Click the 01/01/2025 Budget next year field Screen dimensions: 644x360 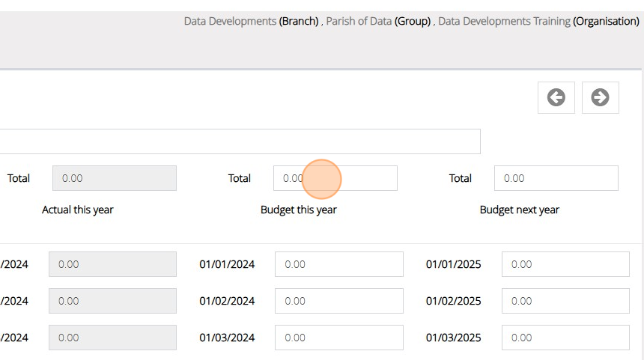[565, 264]
